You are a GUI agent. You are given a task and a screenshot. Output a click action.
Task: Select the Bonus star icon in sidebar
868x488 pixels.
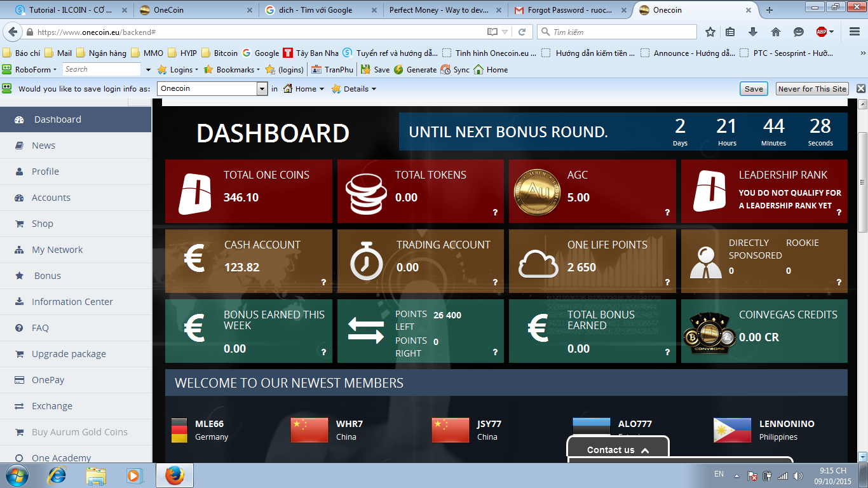pyautogui.click(x=19, y=276)
